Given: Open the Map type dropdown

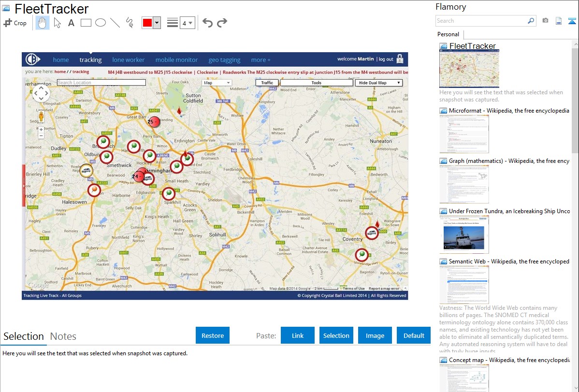Looking at the screenshot, I should point(217,83).
